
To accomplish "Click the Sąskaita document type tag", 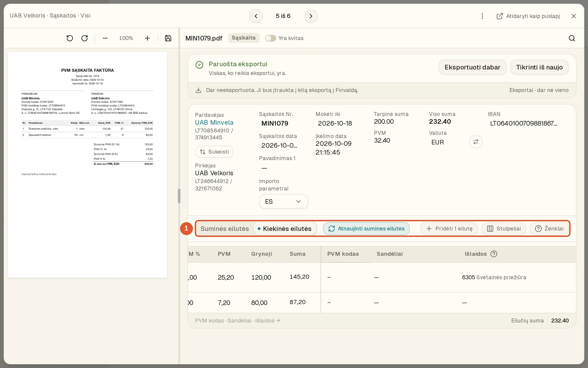I will pyautogui.click(x=243, y=38).
